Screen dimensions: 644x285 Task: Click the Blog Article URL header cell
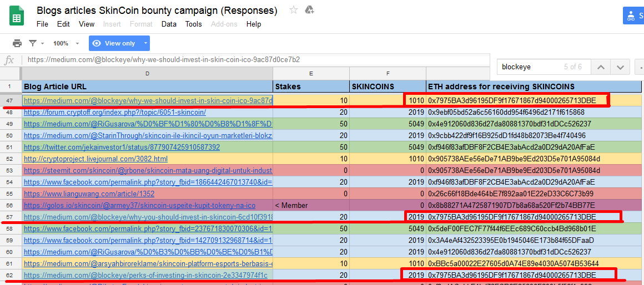[147, 86]
